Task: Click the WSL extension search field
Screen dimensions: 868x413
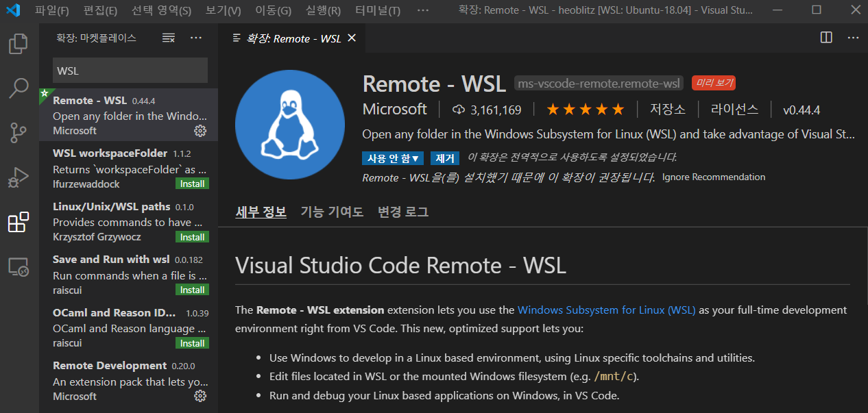Action: point(130,71)
